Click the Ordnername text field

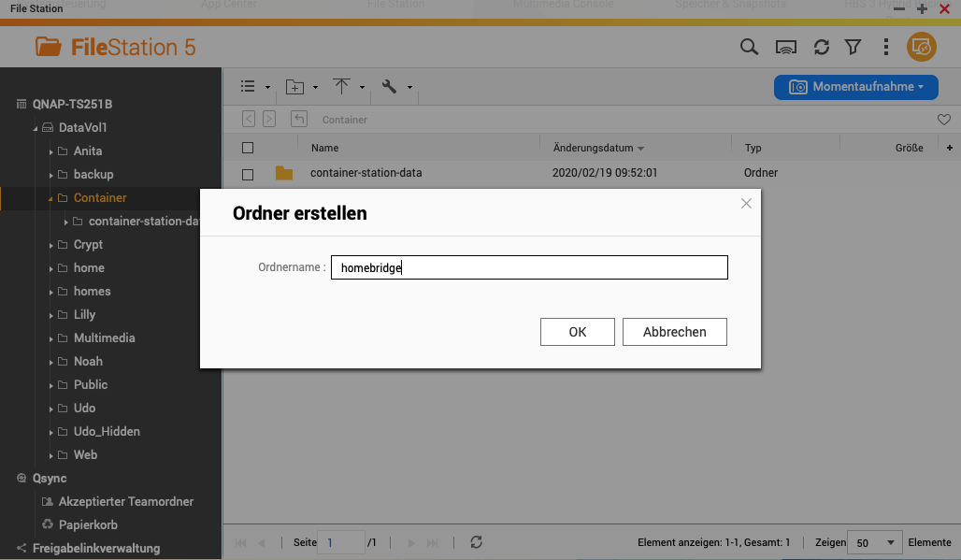(x=529, y=268)
